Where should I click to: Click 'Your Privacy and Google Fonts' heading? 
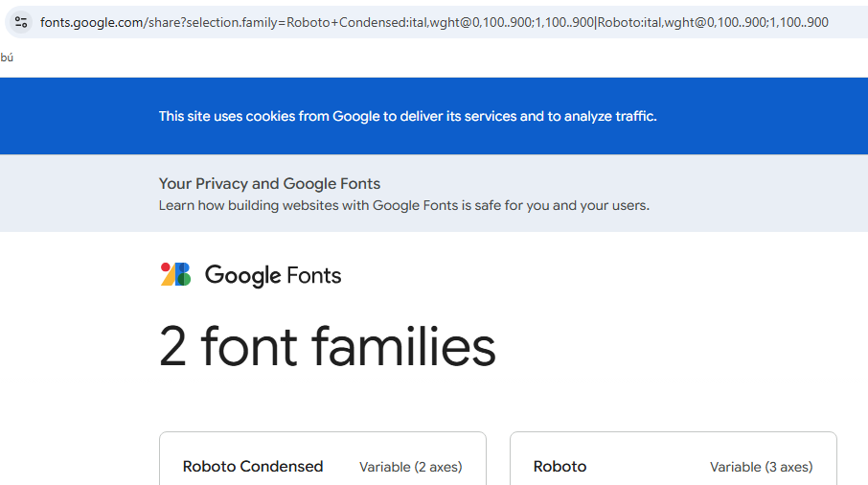[269, 184]
